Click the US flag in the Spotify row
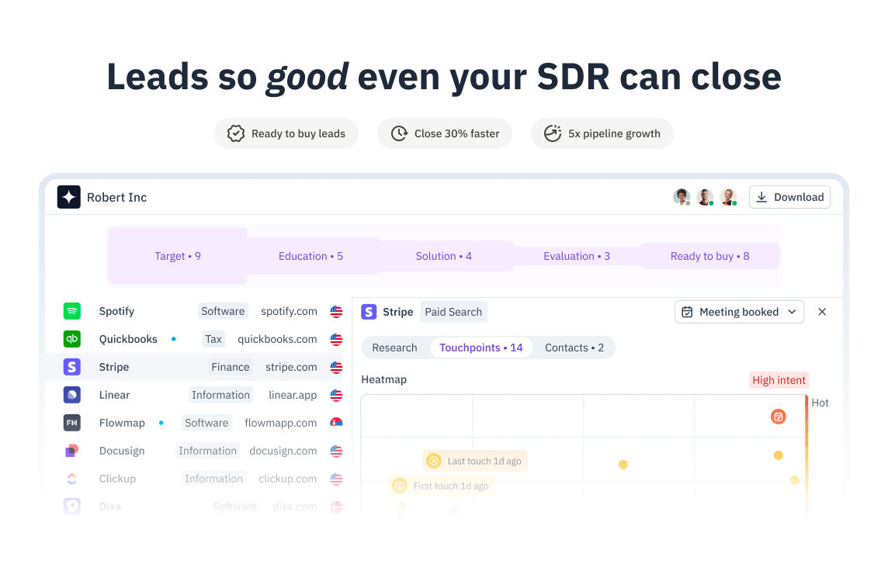The height and width of the screenshot is (588, 888). pos(336,311)
